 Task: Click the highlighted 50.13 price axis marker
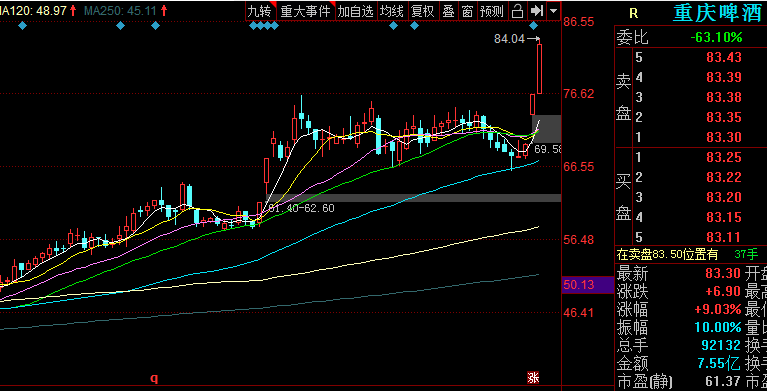(587, 285)
